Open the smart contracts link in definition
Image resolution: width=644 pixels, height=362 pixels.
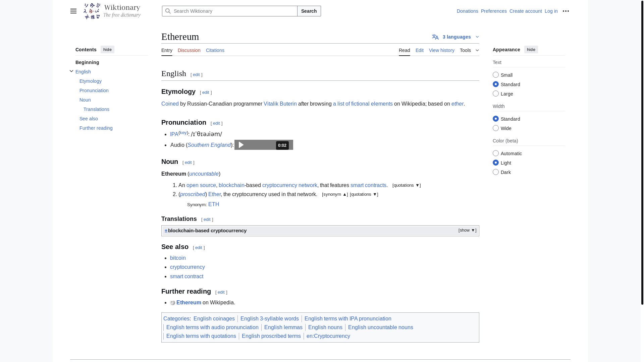pos(368,185)
